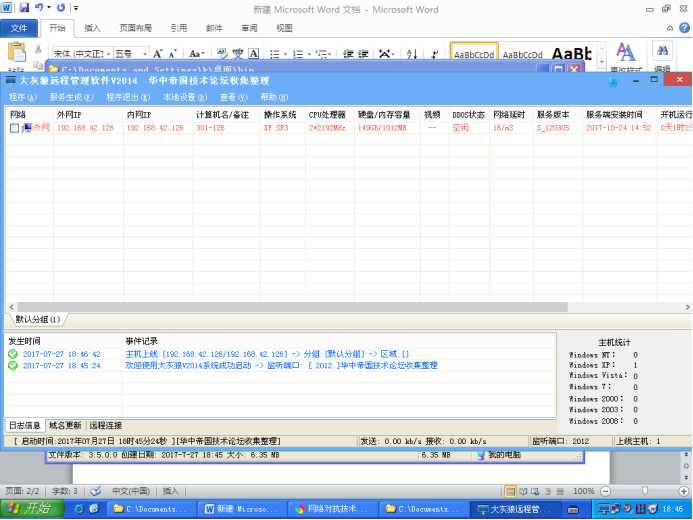Collapse Word's ribbon with the caret arrow
This screenshot has width=693, height=520.
(670, 28)
